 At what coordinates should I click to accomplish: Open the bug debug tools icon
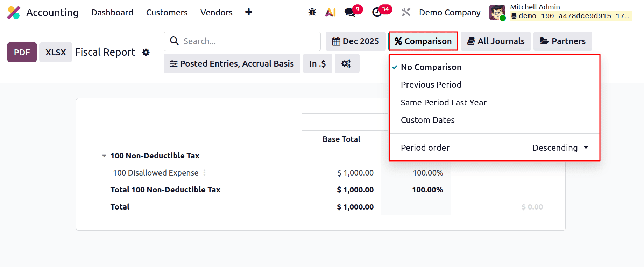[312, 12]
